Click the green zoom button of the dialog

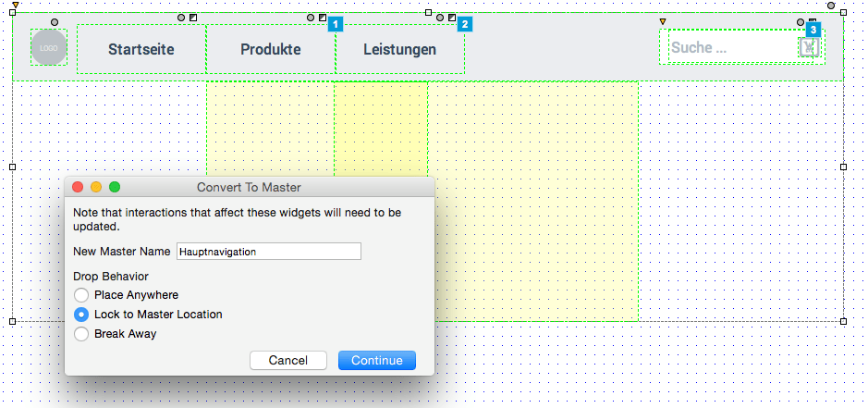(x=115, y=187)
